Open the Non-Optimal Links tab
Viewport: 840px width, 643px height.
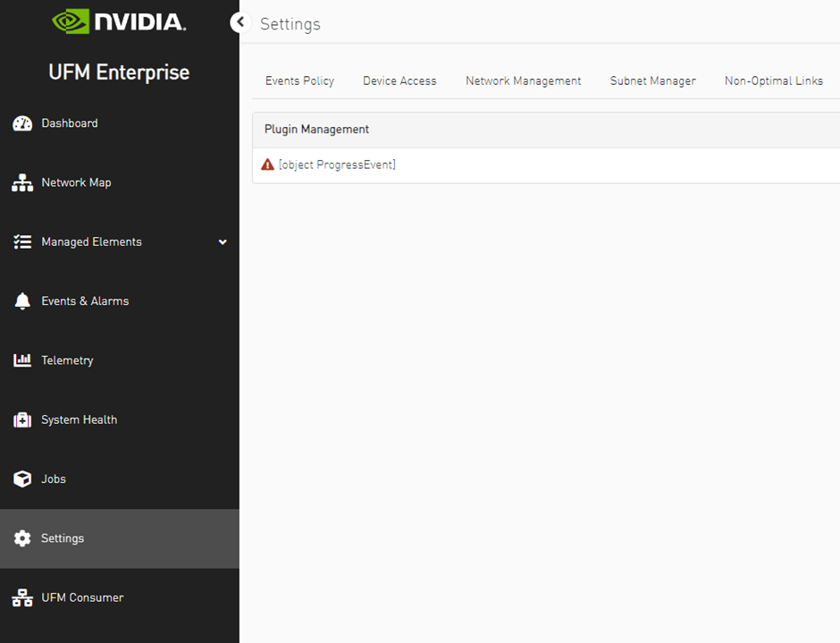[x=773, y=80]
